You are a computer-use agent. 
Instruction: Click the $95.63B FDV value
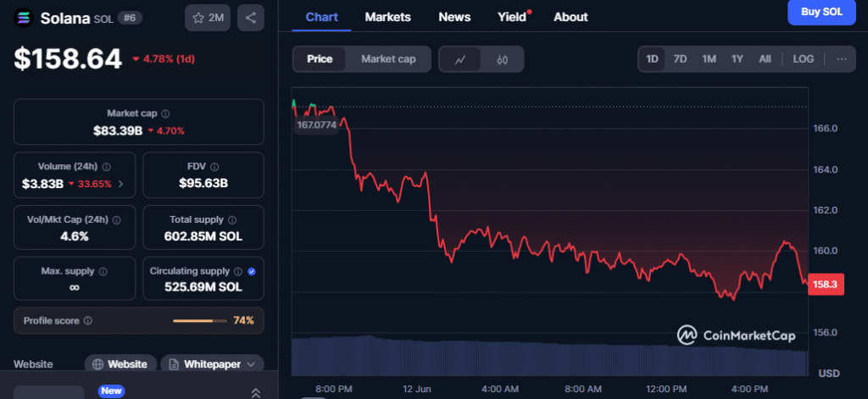point(203,183)
